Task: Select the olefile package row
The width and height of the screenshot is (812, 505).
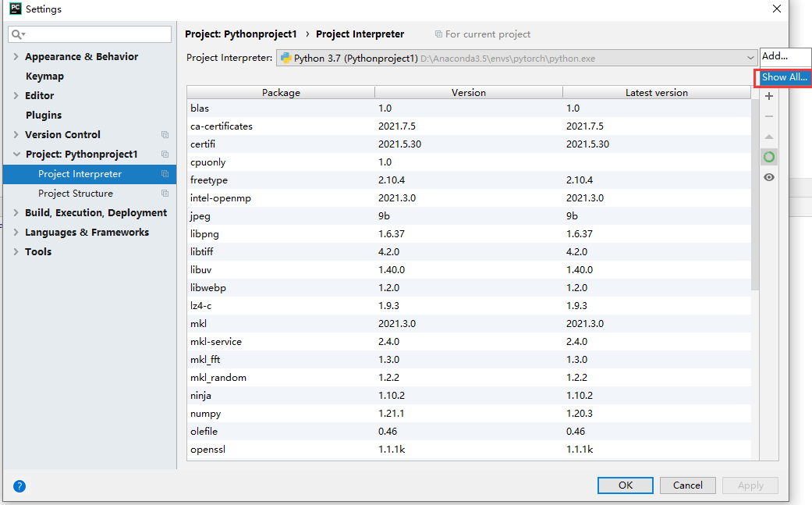Action: [469, 432]
